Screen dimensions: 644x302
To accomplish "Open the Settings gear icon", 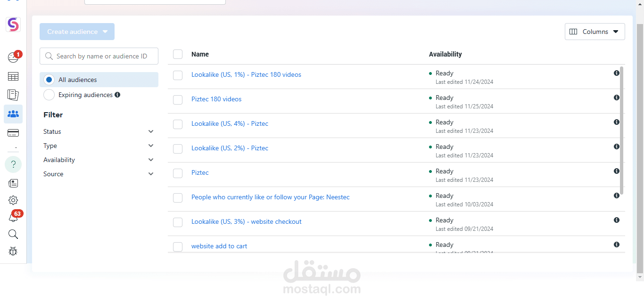I will click(x=13, y=200).
